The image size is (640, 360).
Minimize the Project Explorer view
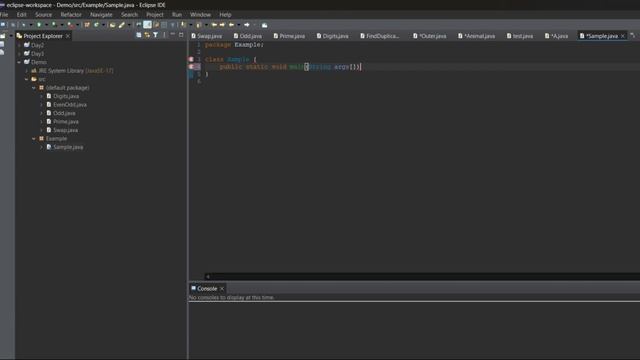[x=173, y=35]
